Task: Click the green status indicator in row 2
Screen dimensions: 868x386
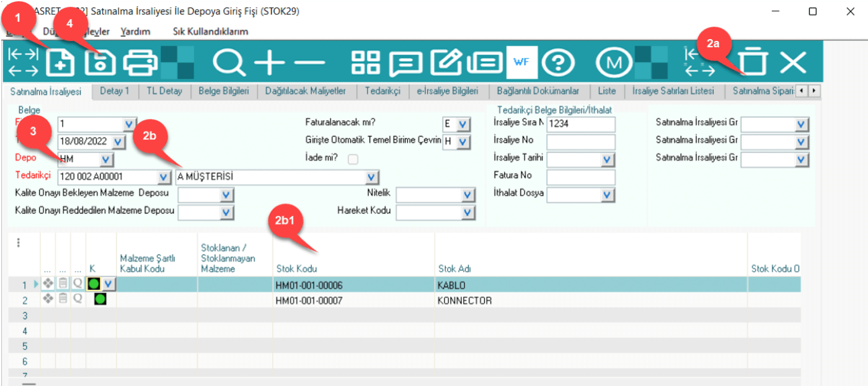Action: 100,300
